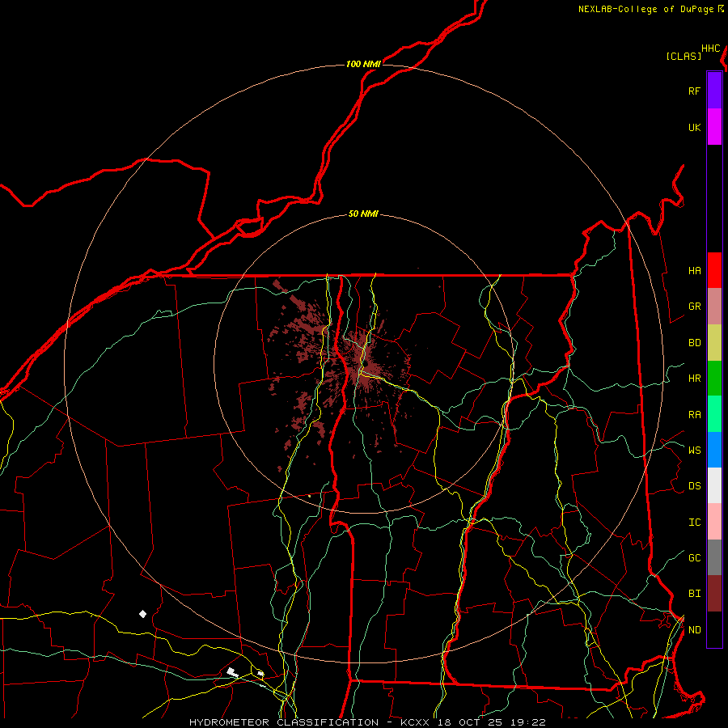This screenshot has height=728, width=728.
Task: Click the BD legend label
Action: 694,343
